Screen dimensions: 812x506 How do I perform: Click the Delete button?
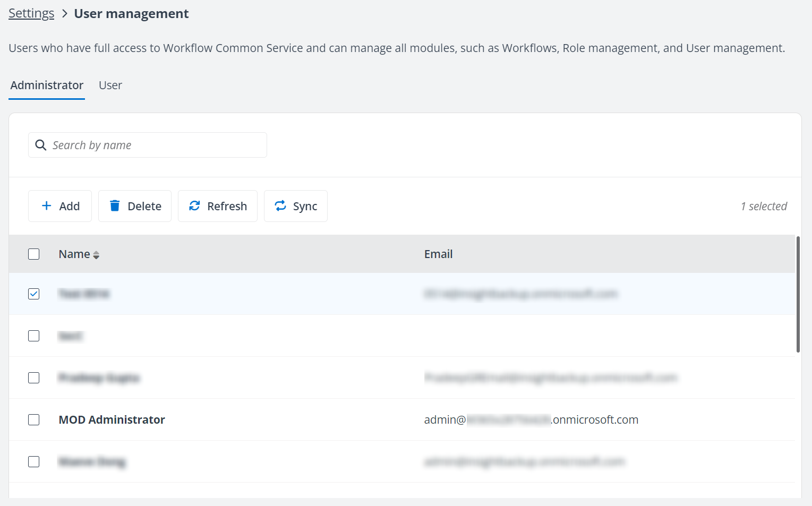[x=134, y=206]
